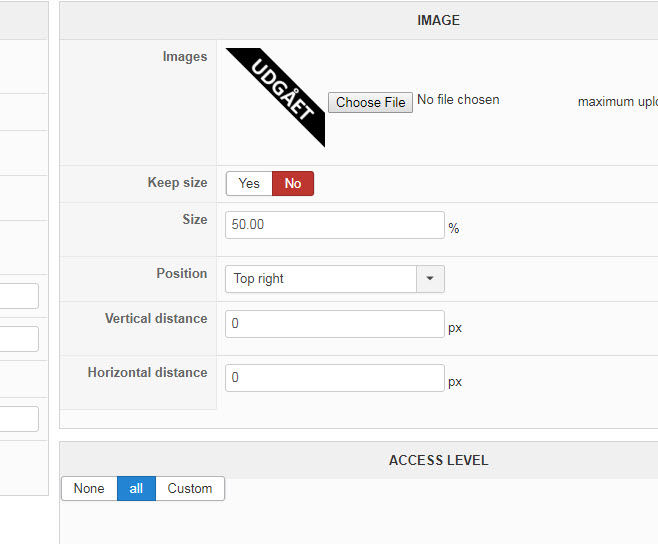Focus the Horizontal distance input field
Viewport: 658px width, 544px height.
334,378
